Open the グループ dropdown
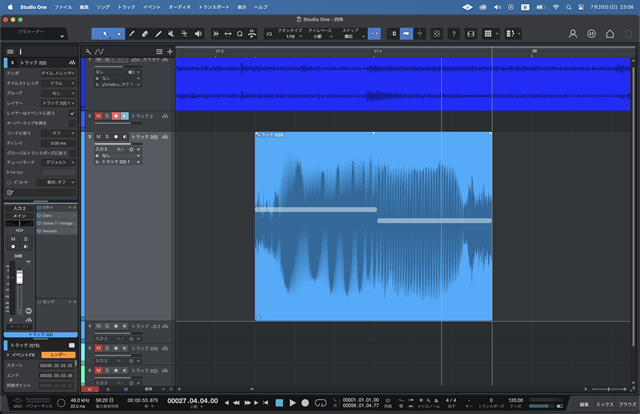640x414 pixels. point(58,93)
